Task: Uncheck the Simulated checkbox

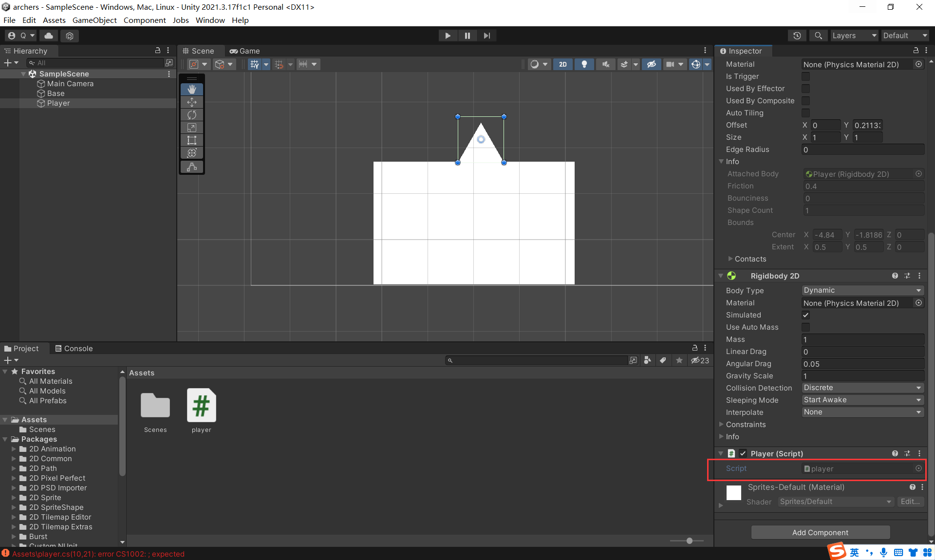Action: click(x=805, y=315)
